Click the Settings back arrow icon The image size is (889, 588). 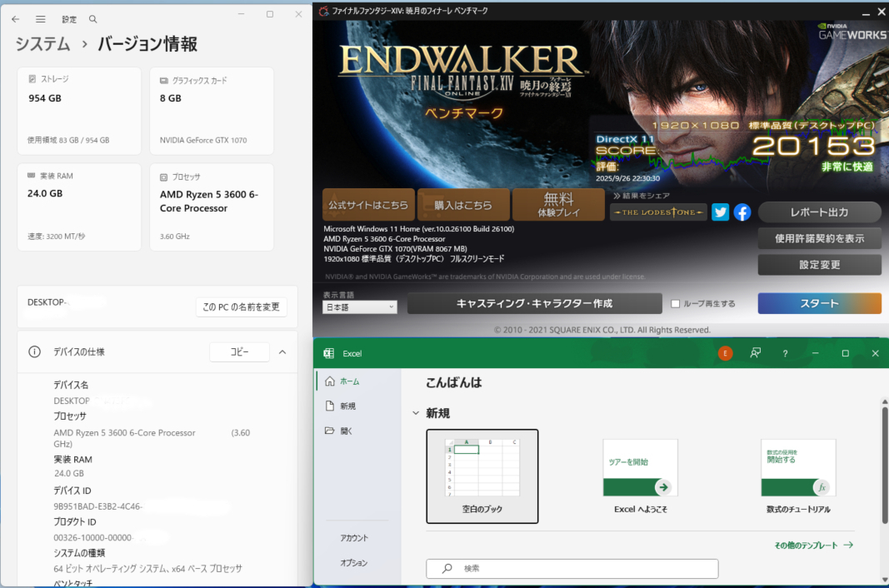(x=15, y=18)
